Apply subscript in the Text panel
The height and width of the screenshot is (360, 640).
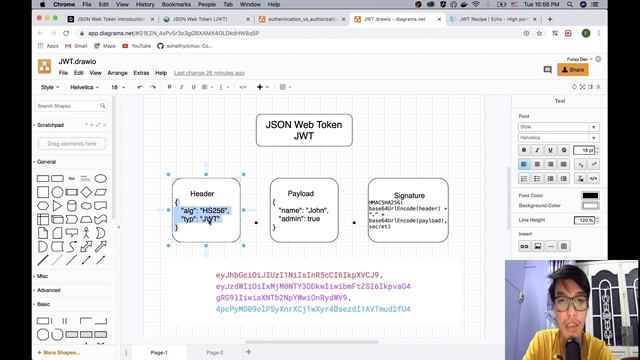[x=580, y=164]
